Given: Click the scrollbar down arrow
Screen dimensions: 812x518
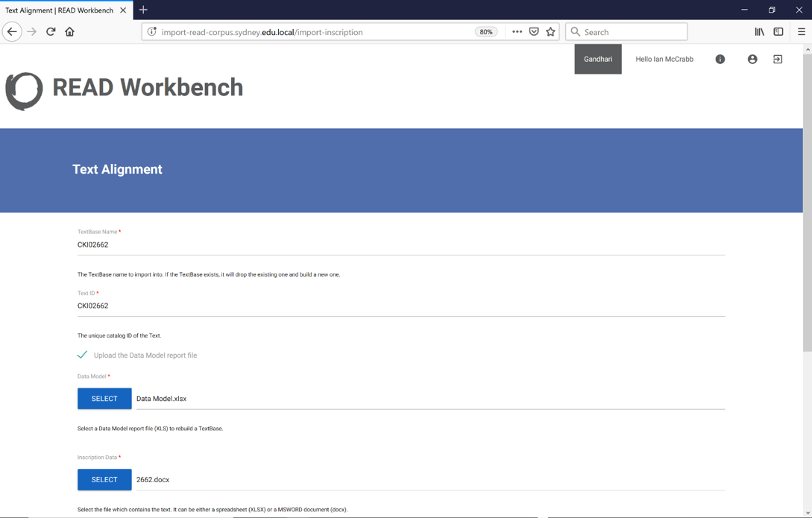Looking at the screenshot, I should tap(808, 513).
